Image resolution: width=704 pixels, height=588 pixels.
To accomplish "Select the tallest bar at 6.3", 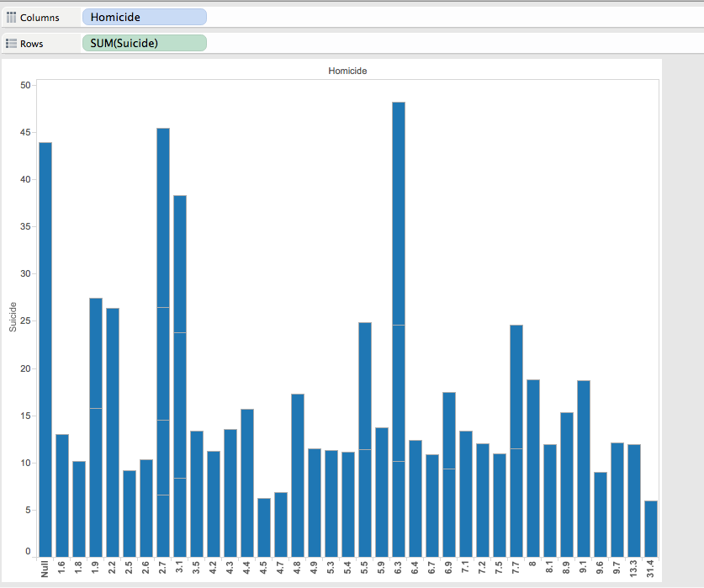I will coord(399,328).
